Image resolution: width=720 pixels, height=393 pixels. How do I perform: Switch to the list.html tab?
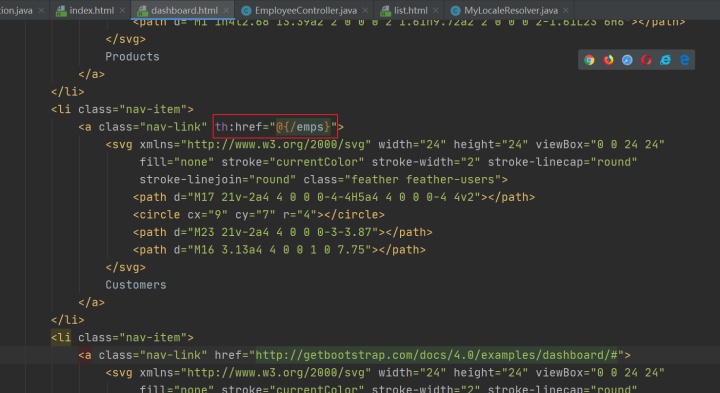pos(411,10)
